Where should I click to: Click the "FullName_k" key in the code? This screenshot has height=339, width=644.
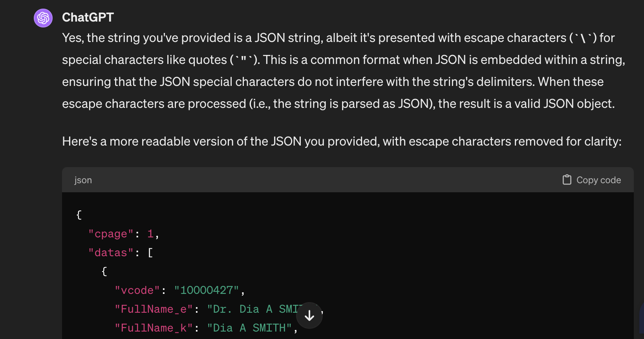click(154, 328)
